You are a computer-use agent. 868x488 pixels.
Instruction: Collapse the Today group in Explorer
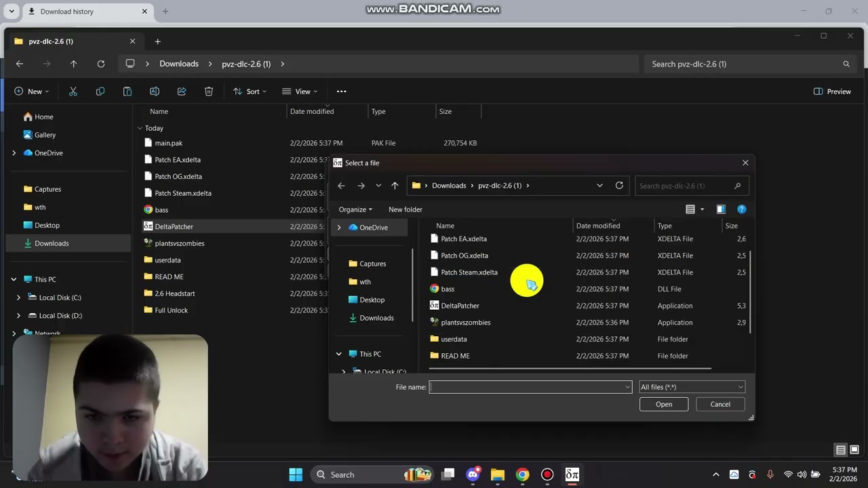140,128
